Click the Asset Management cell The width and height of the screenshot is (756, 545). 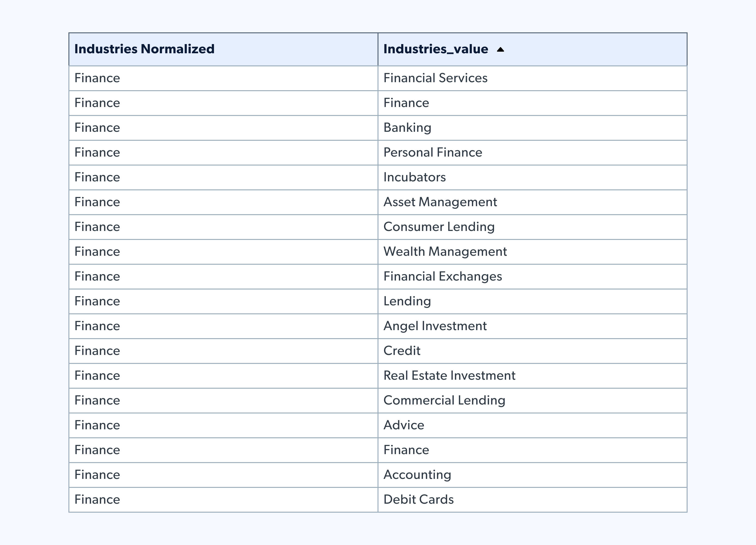440,202
